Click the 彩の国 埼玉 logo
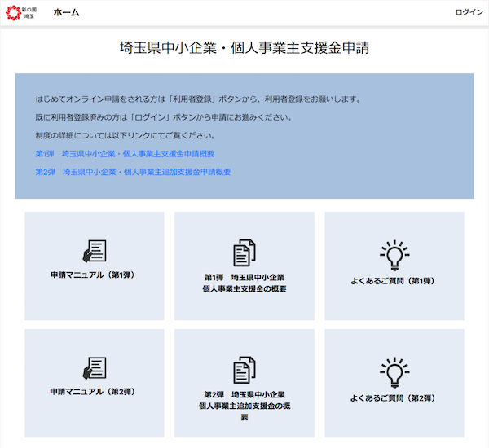 (21, 12)
